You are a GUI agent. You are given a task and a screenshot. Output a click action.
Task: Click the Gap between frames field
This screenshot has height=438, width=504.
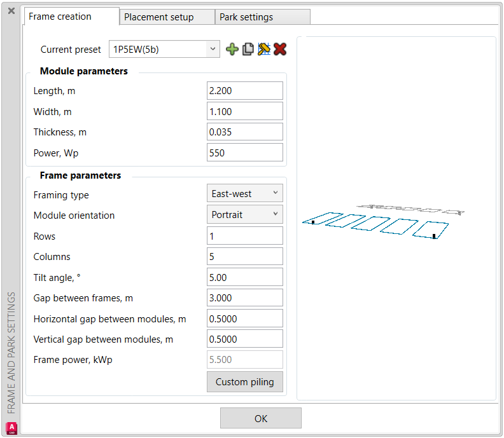(x=245, y=298)
